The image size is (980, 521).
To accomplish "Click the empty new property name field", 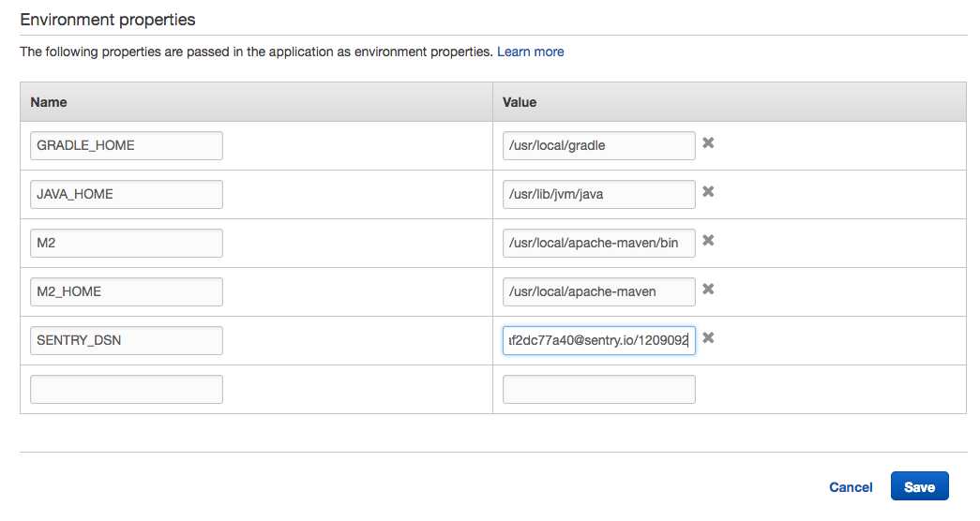I will coord(127,389).
